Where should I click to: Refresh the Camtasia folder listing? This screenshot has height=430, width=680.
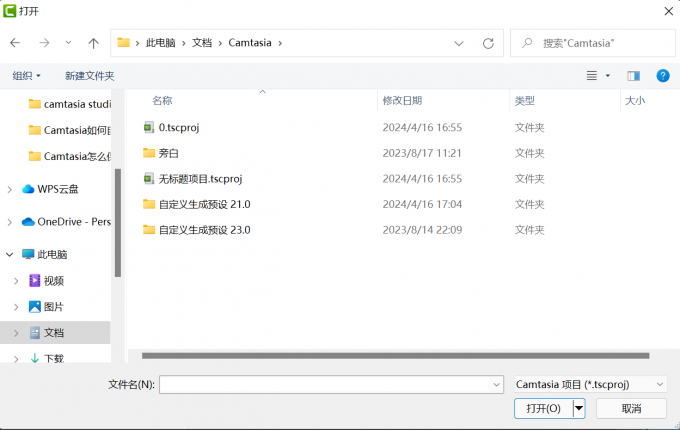pyautogui.click(x=488, y=43)
